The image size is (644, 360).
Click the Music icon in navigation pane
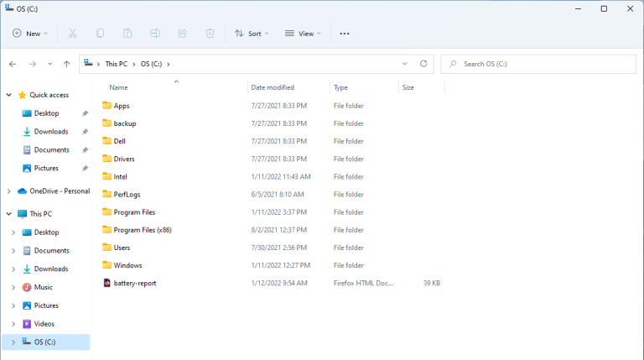[x=27, y=287]
